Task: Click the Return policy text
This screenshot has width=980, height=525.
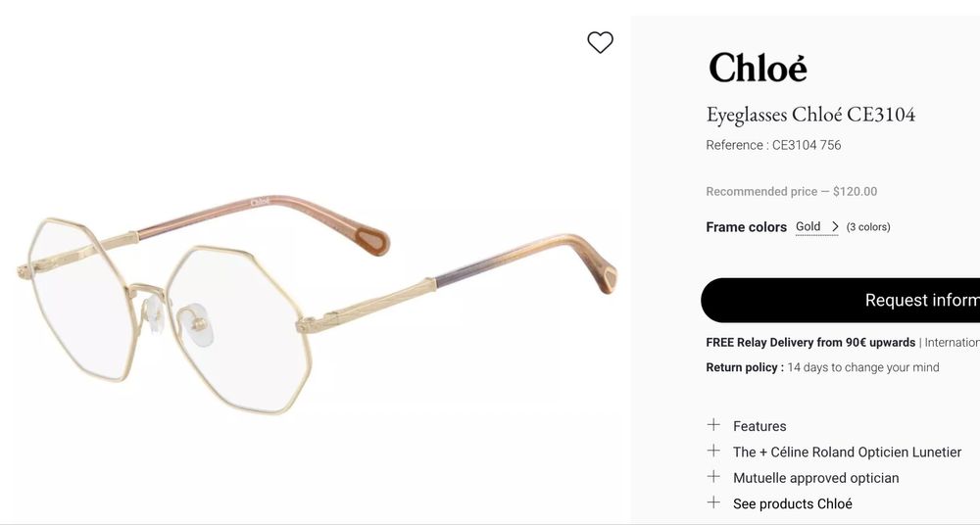Action: click(x=822, y=367)
